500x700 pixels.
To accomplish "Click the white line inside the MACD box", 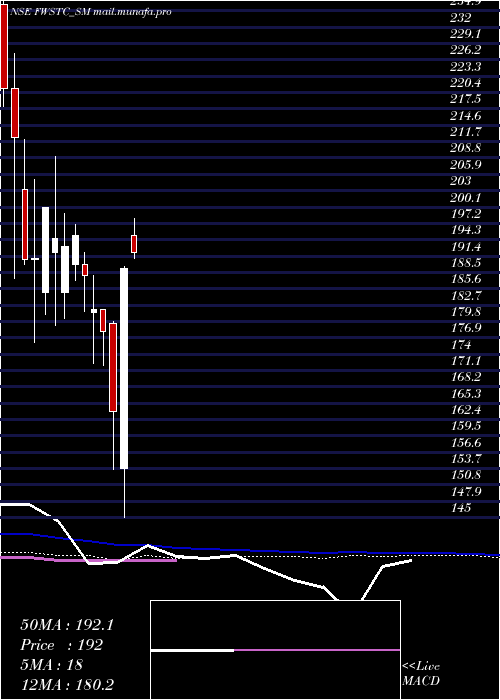I will tap(192, 650).
